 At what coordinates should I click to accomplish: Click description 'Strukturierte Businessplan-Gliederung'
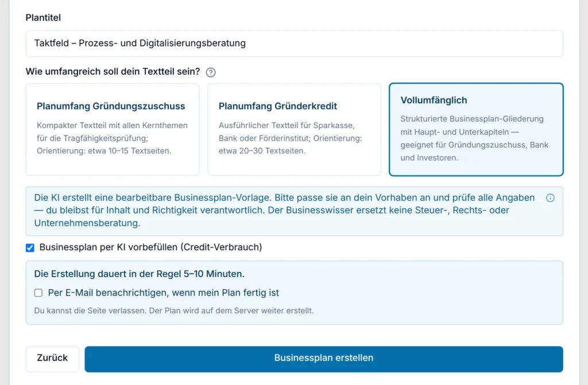472,119
